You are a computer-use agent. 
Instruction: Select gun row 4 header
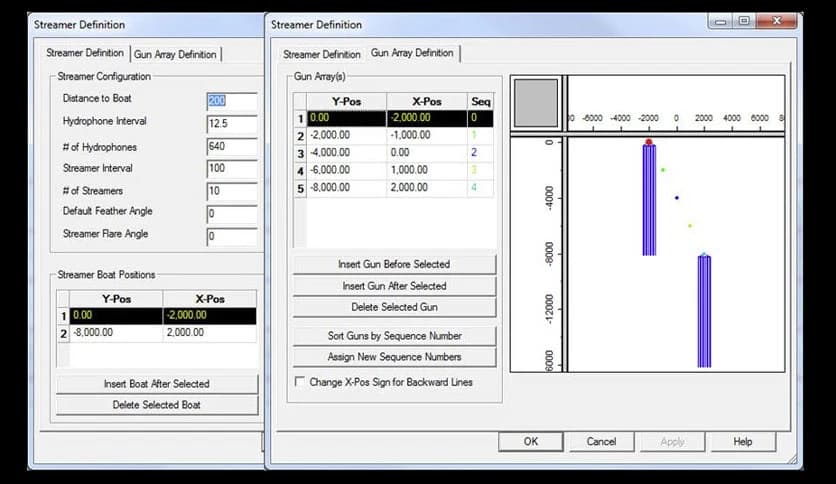[300, 171]
